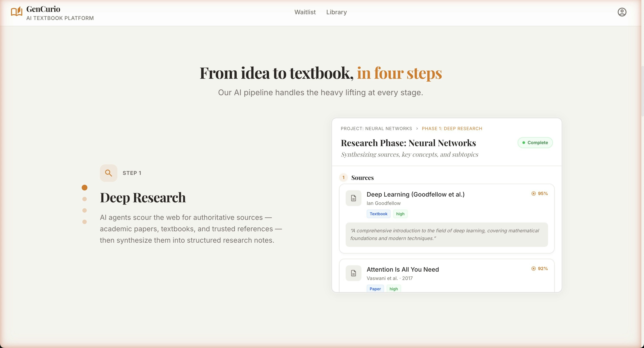The height and width of the screenshot is (348, 644).
Task: Follow the PHASE 1: DEEP RESEARCH breadcrumb link
Action: [x=452, y=128]
